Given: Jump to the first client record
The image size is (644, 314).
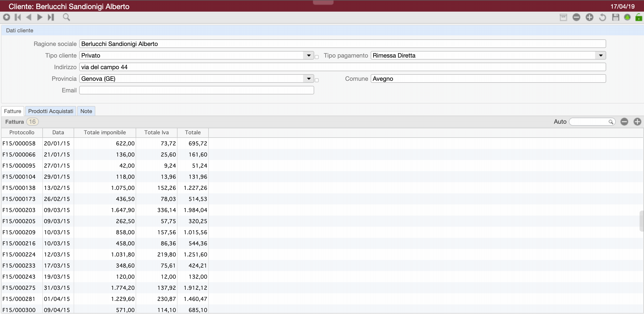Looking at the screenshot, I should 18,17.
